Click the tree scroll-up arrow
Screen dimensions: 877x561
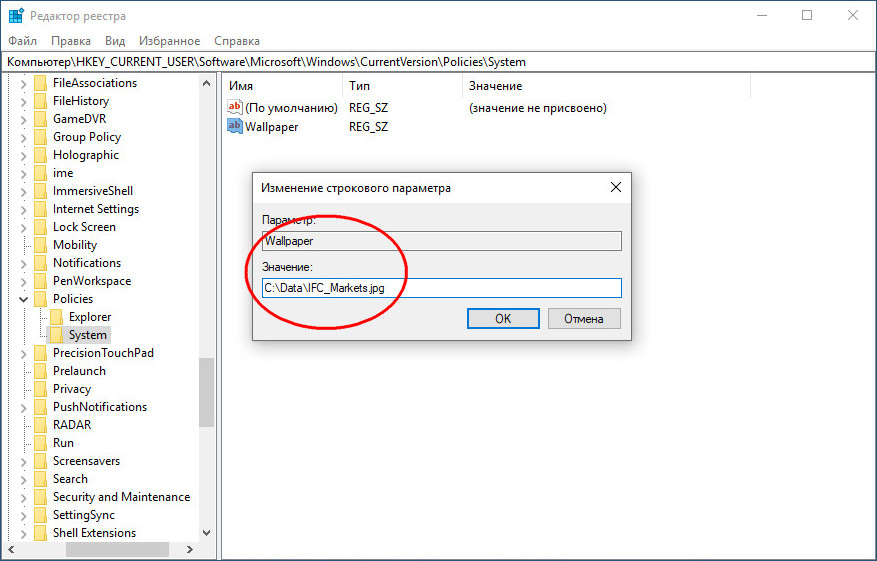point(206,83)
